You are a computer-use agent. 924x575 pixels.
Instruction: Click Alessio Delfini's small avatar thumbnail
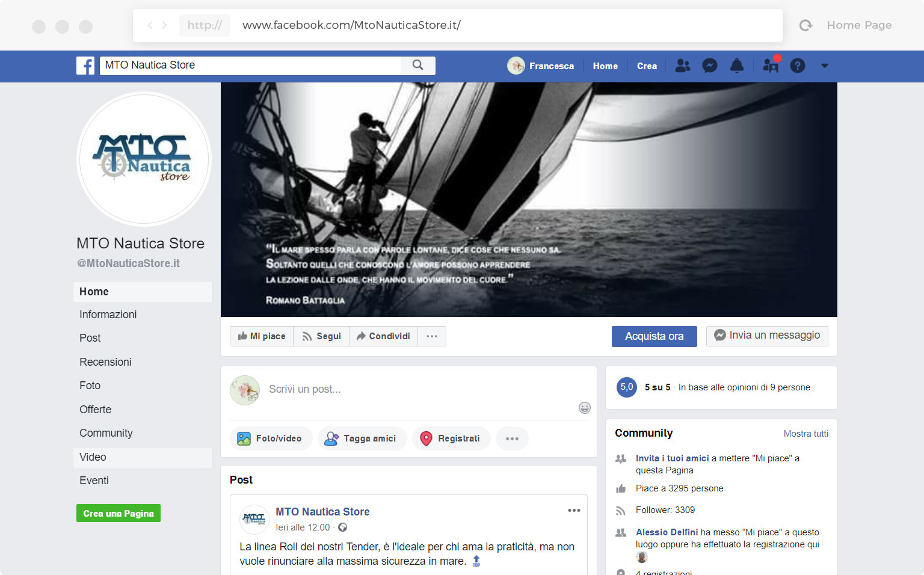(x=642, y=558)
